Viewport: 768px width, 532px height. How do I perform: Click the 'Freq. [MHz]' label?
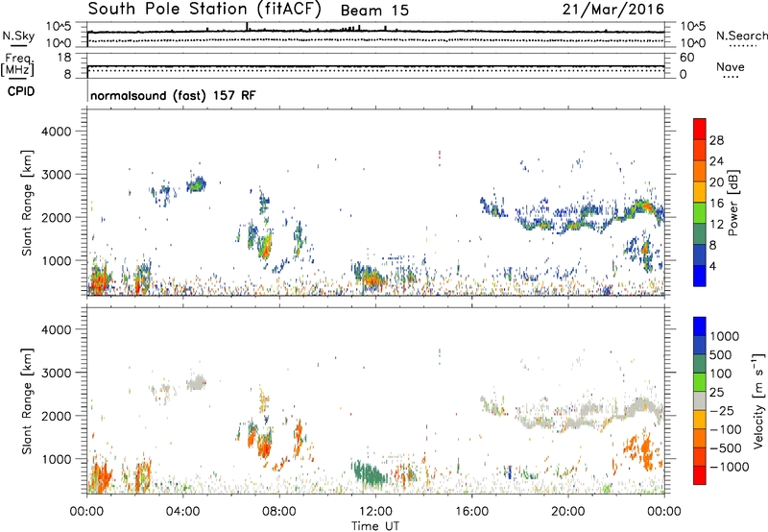[17, 64]
